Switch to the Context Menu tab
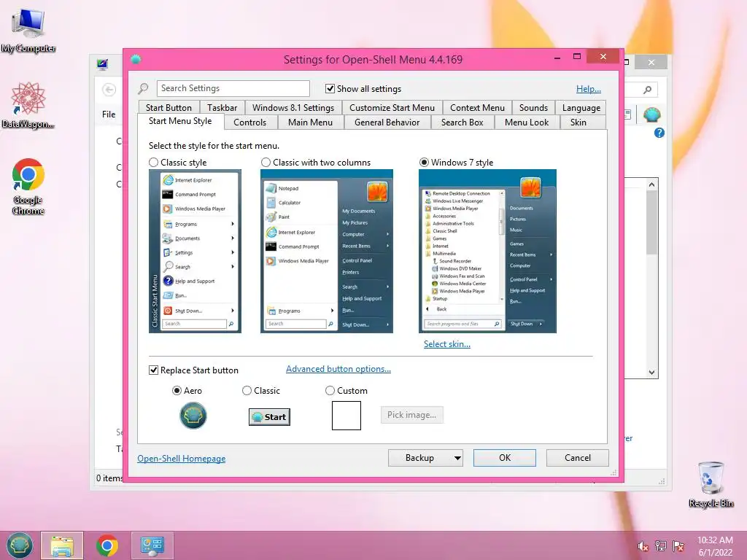The width and height of the screenshot is (747, 560). click(477, 108)
